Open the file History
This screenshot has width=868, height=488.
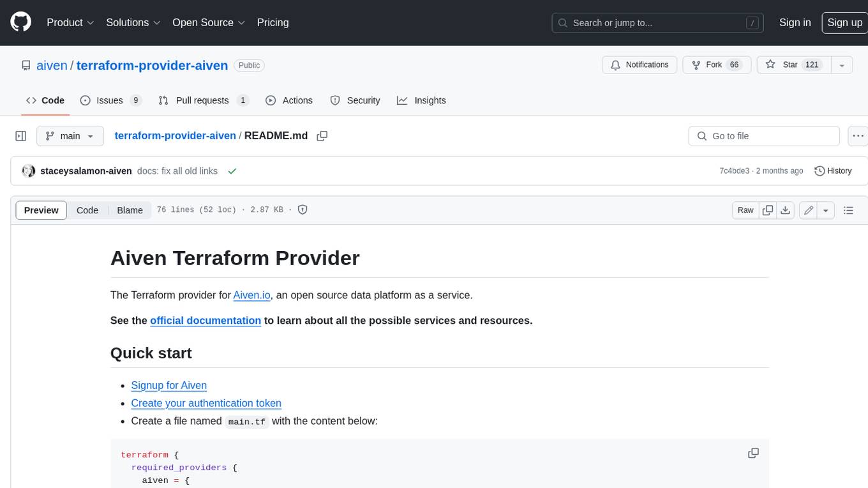[x=833, y=171]
